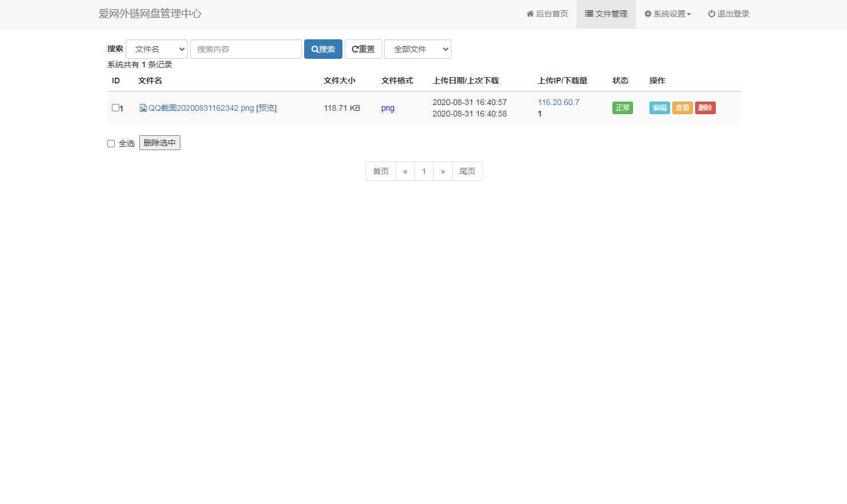Click inside the 搜索内容 search input field
This screenshot has height=504, width=847.
pos(245,49)
